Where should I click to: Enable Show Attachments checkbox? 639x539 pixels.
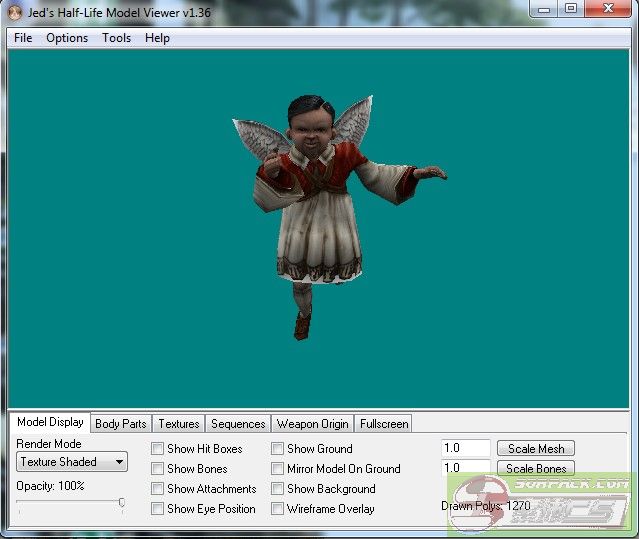(x=157, y=488)
